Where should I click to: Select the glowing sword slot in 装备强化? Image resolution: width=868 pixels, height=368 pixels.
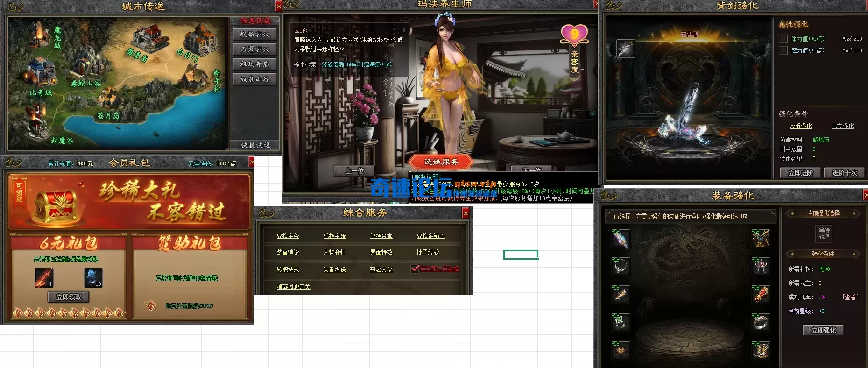tap(621, 239)
